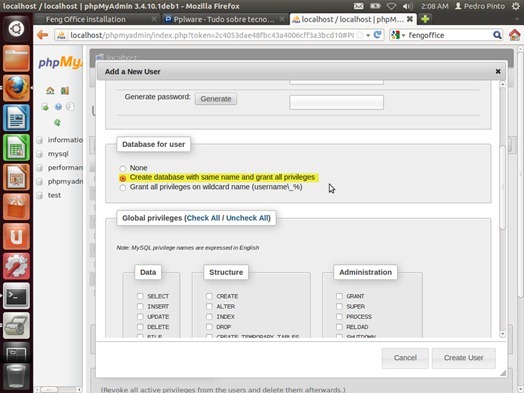The image size is (524, 393).
Task: Open the sound volume indicator
Action: tap(408, 6)
